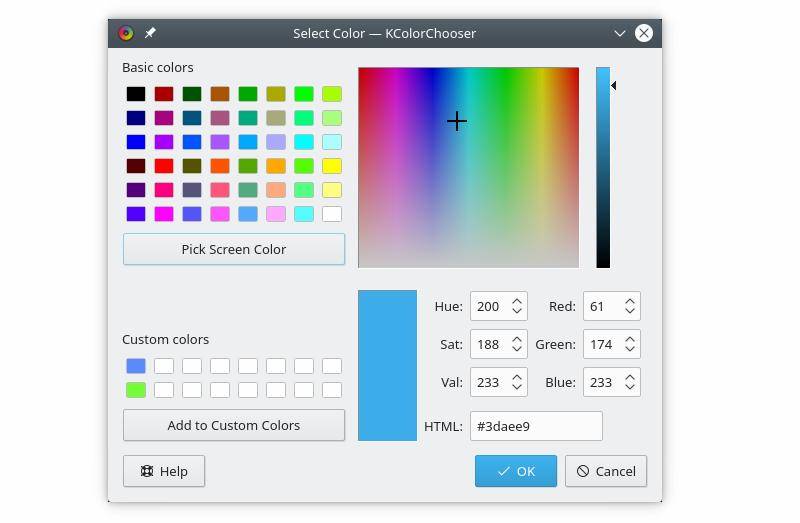The height and width of the screenshot is (523, 800).
Task: Click the Basic colors label
Action: tap(158, 67)
